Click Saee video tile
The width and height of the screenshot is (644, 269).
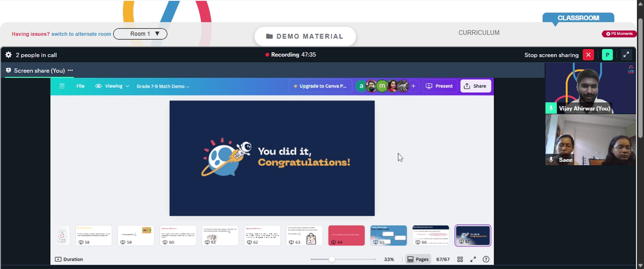click(x=590, y=140)
